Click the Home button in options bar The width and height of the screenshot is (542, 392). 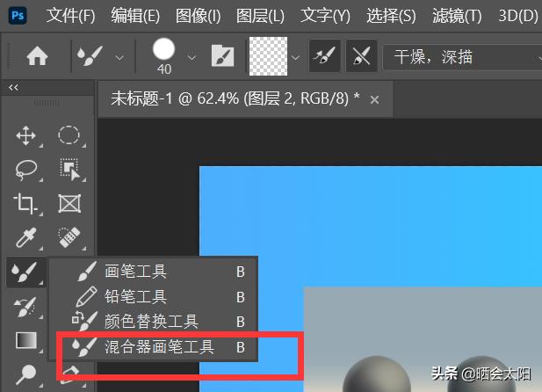point(37,57)
